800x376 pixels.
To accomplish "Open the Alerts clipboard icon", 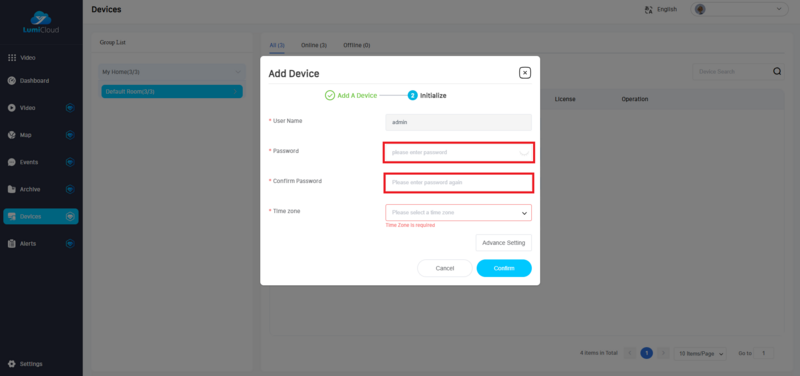I will (x=12, y=243).
